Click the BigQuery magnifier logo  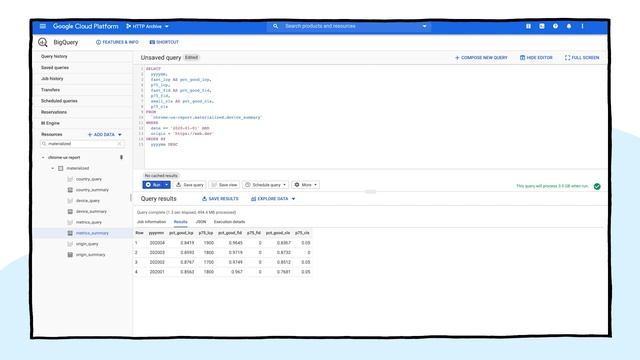point(43,42)
